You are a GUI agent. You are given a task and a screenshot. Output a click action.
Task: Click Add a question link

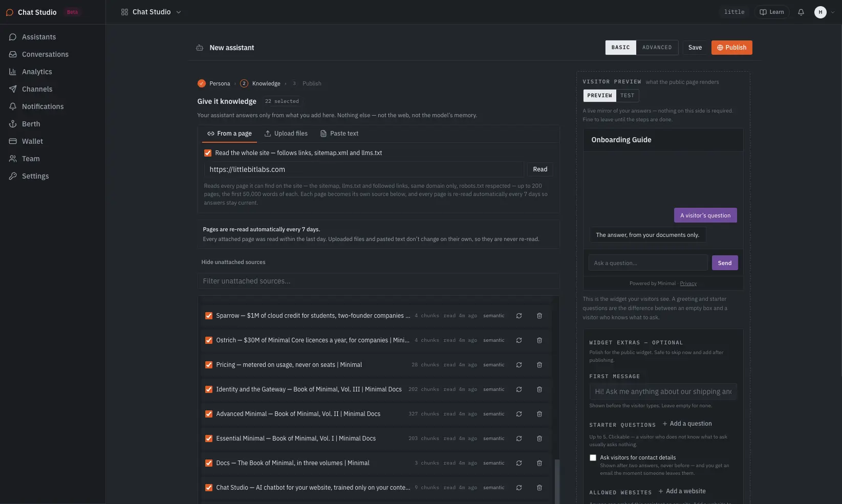(687, 424)
